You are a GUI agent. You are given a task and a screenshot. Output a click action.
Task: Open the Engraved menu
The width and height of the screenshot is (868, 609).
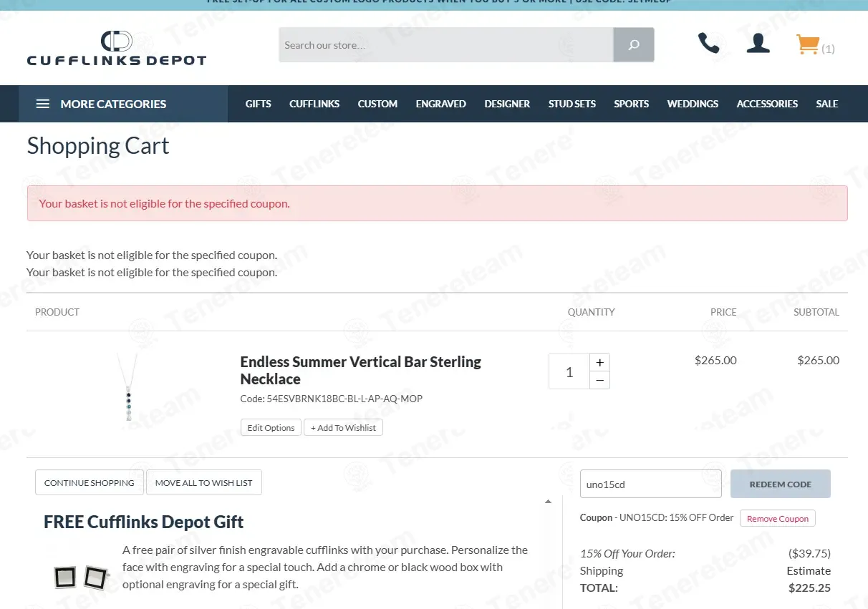click(441, 104)
